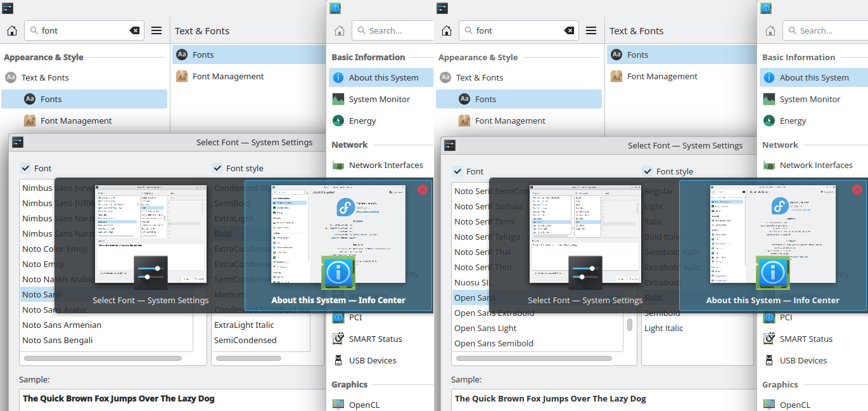This screenshot has width=868, height=411.
Task: Choose Open Sans Semibold font
Action: click(x=494, y=343)
